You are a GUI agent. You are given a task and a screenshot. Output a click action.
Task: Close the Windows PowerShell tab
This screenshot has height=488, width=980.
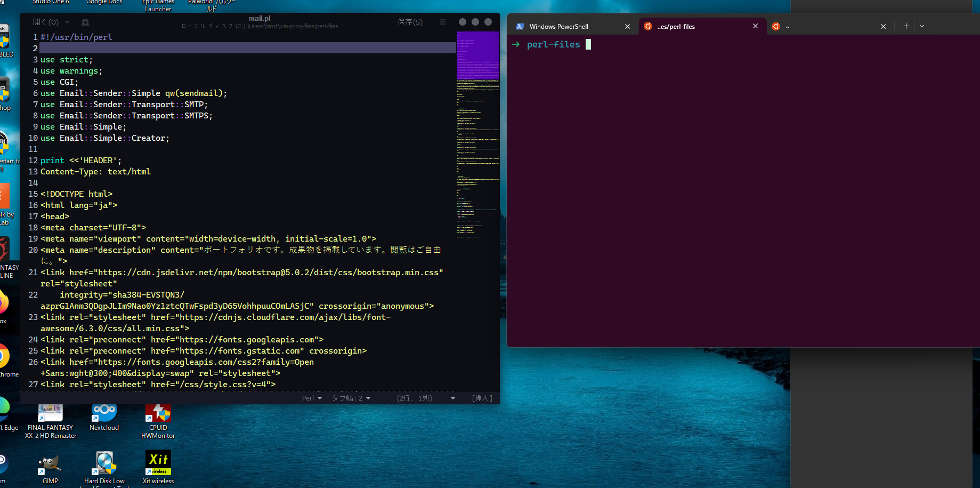click(627, 27)
